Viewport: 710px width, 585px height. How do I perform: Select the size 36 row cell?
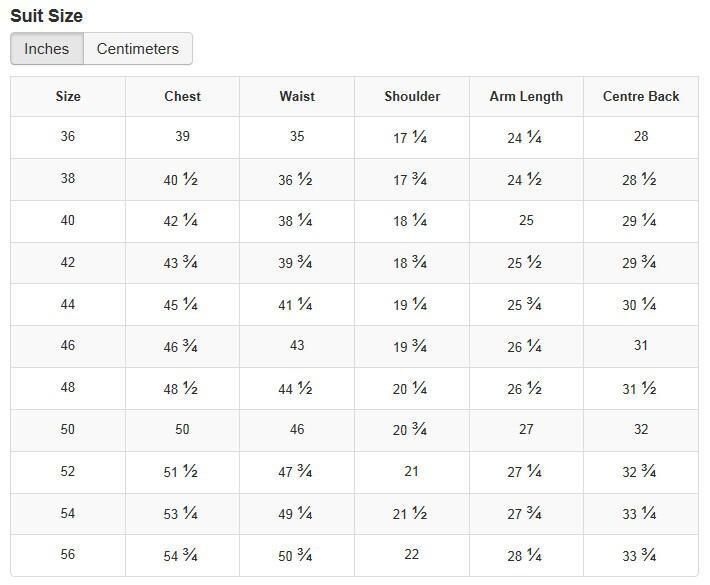(68, 136)
